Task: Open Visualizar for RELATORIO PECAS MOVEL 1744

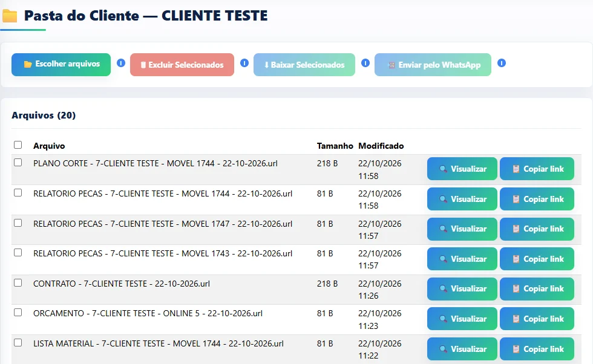Action: pos(462,199)
